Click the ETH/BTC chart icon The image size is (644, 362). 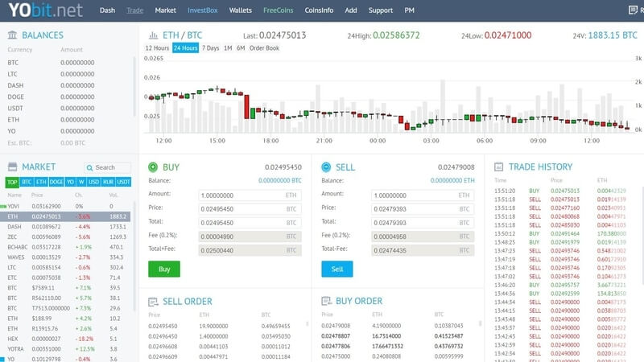(x=153, y=35)
